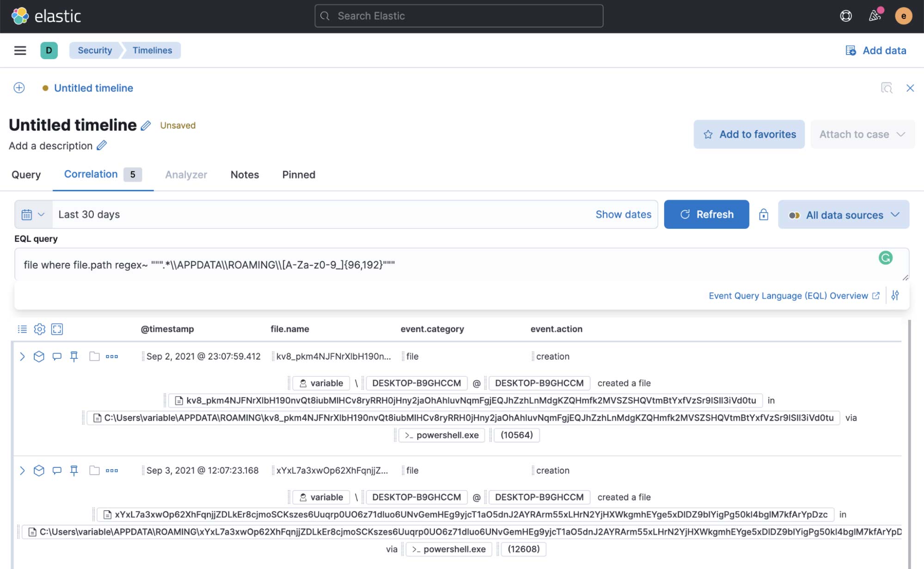
Task: Switch to the Notes tab
Action: click(245, 175)
